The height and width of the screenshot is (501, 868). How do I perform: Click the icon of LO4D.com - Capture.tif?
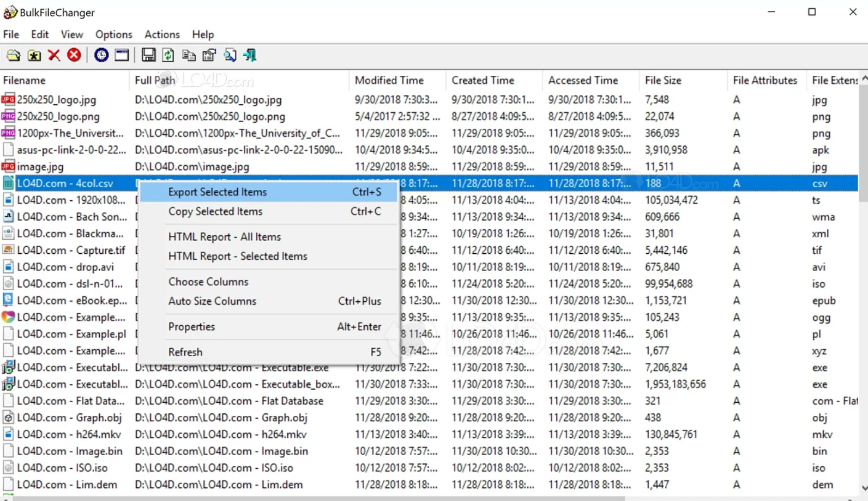pyautogui.click(x=8, y=250)
